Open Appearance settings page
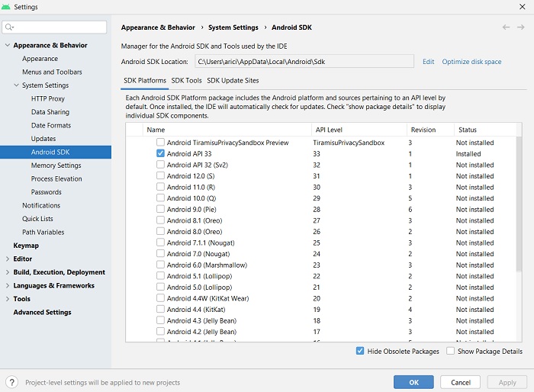This screenshot has height=392, width=534. click(40, 59)
